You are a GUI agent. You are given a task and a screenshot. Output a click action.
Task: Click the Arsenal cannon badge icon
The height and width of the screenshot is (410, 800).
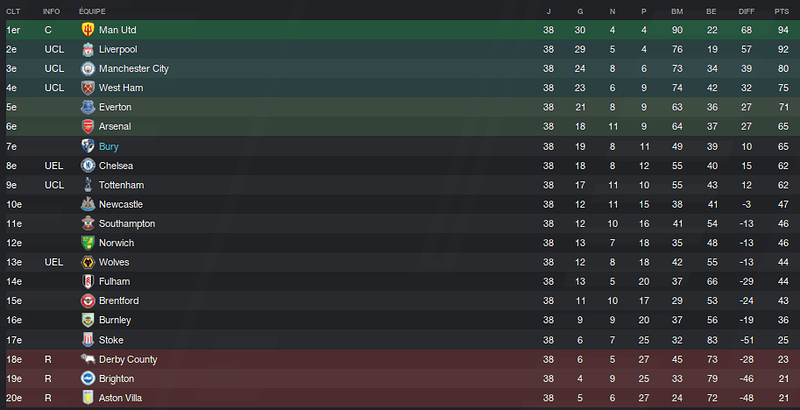[88, 126]
